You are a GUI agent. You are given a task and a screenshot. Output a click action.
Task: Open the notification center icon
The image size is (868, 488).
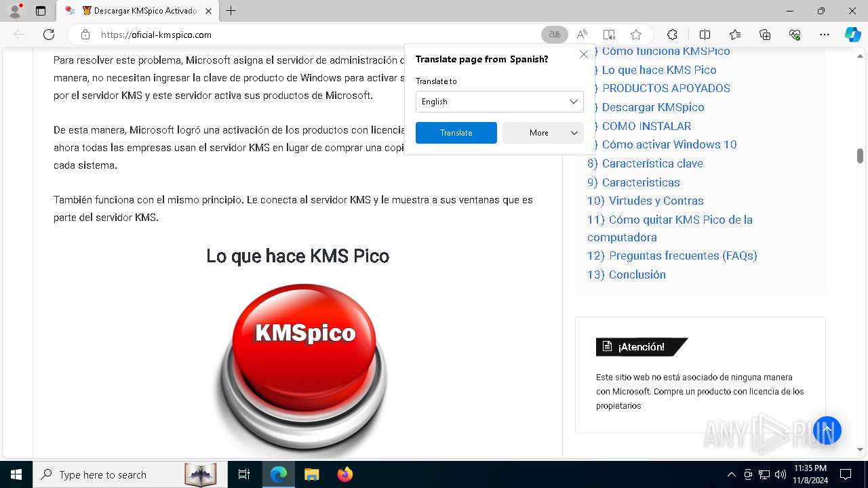pyautogui.click(x=846, y=474)
